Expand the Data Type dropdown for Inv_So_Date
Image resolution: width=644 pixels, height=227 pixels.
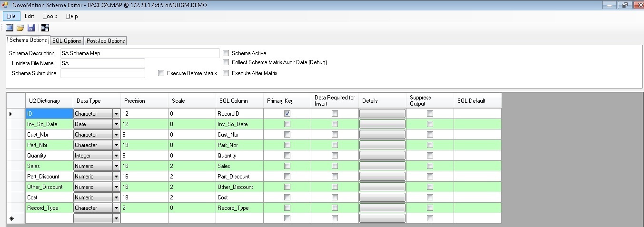[x=116, y=124]
